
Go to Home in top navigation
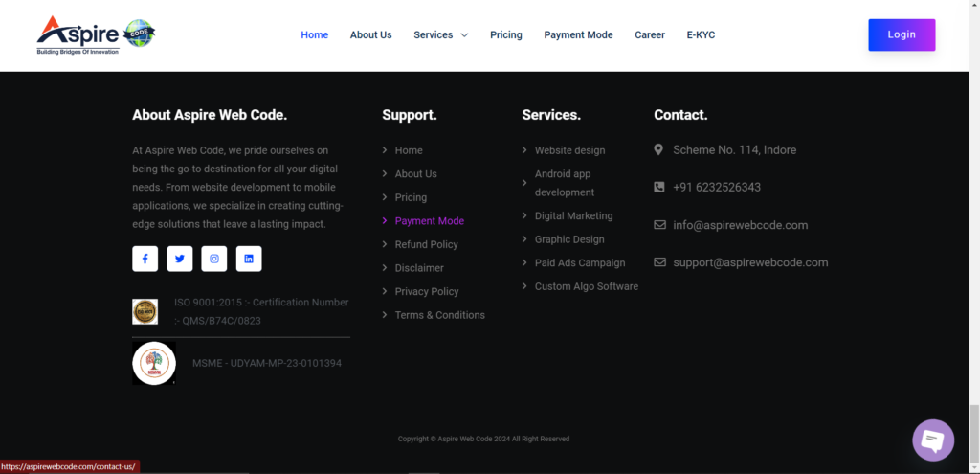coord(314,35)
